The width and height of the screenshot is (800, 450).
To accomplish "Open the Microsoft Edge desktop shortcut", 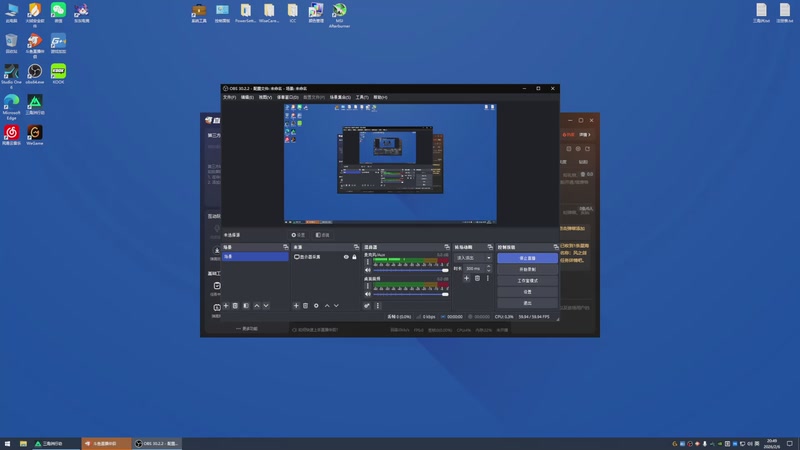I will click(x=11, y=107).
